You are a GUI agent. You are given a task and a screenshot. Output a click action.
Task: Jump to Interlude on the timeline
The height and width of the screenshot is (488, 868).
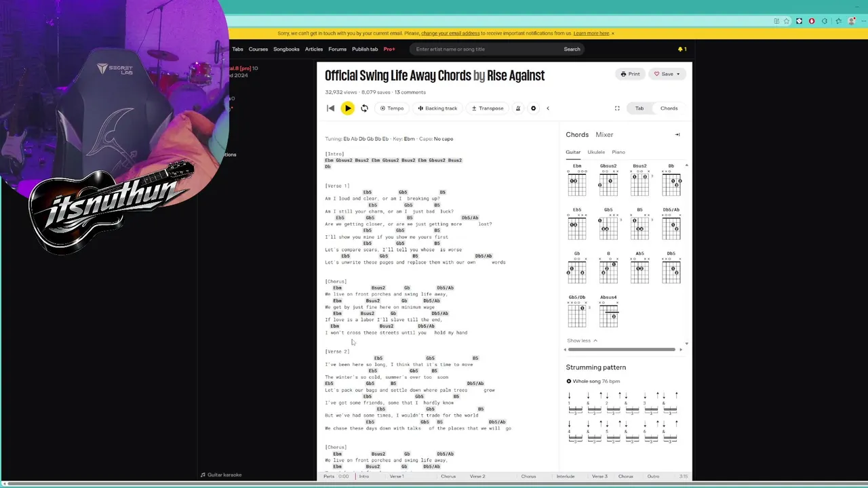[566, 476]
